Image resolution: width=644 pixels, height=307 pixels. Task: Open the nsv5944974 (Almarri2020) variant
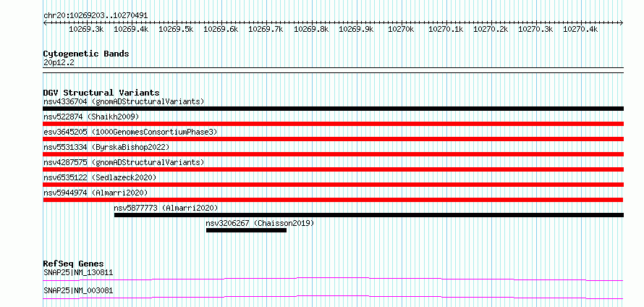(96, 193)
